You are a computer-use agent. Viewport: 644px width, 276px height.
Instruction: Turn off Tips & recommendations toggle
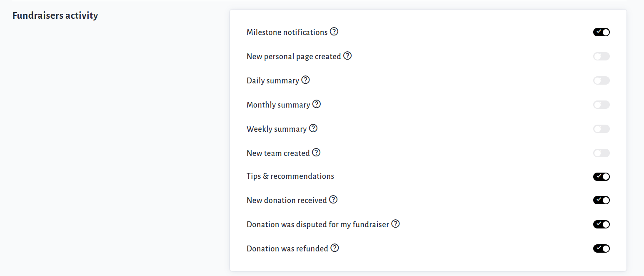(601, 177)
